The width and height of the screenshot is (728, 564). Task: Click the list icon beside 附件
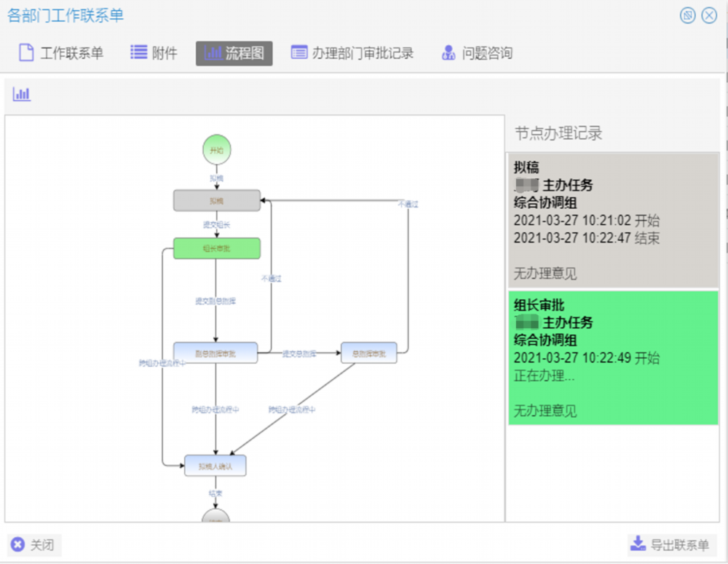point(138,52)
